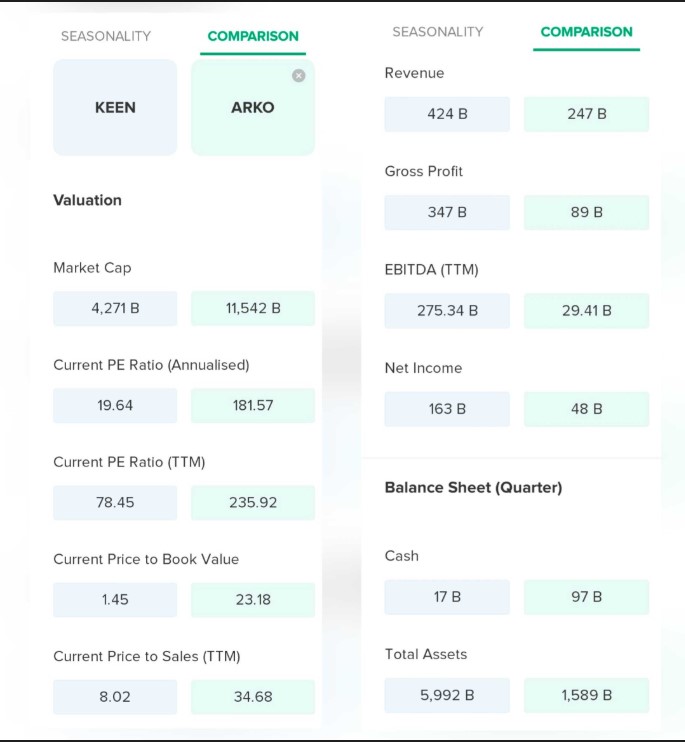Open the SEASONALITY tab above the KEEN card
Image resolution: width=685 pixels, height=742 pixels.
(x=106, y=36)
